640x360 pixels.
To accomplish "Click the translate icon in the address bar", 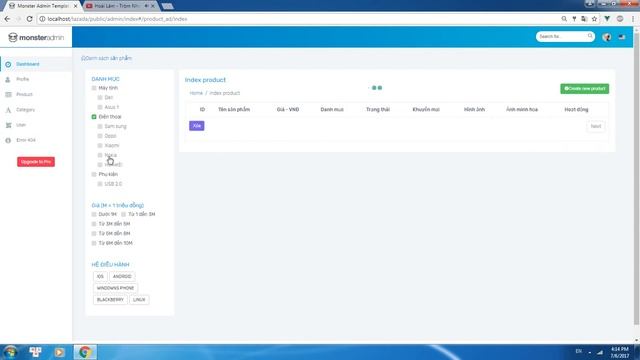I will point(584,19).
